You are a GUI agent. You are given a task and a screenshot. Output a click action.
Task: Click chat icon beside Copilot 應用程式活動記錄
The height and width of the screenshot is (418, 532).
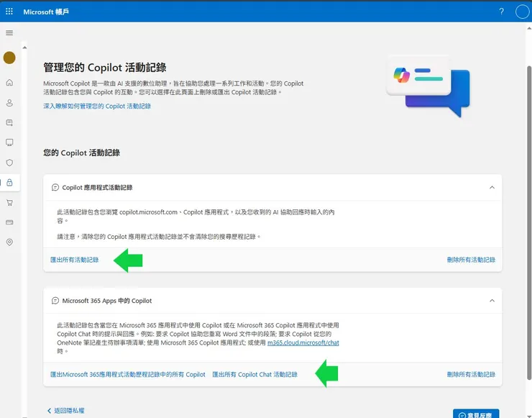pos(55,188)
